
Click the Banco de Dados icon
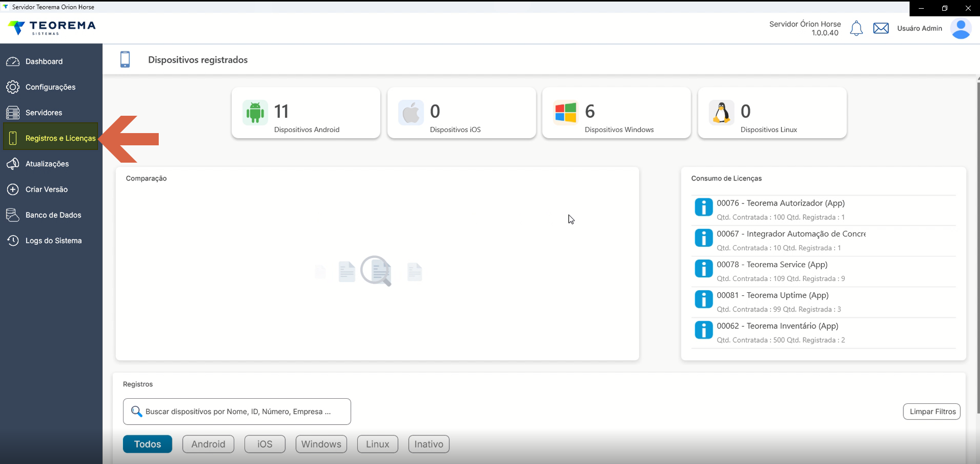click(13, 215)
